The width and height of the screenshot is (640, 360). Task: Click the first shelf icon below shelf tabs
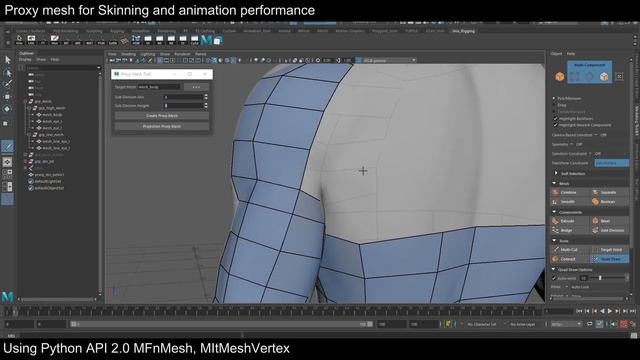[x=19, y=40]
